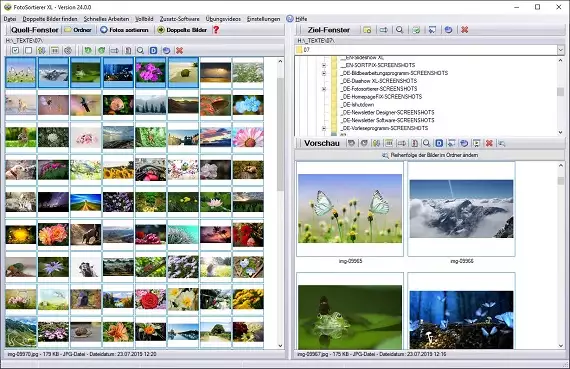
Task: Create a new folder in the Ziel-Fenster toolbar
Action: click(367, 30)
